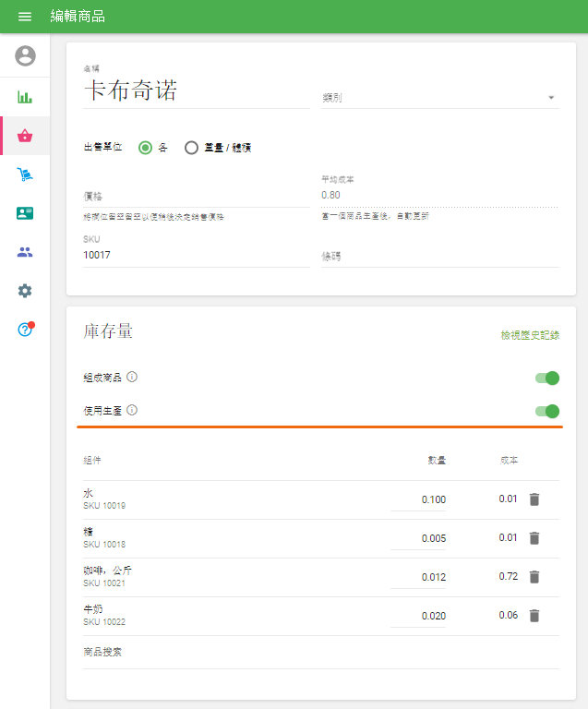The width and height of the screenshot is (588, 709).
Task: Open the 類別 category dropdown
Action: tap(440, 98)
